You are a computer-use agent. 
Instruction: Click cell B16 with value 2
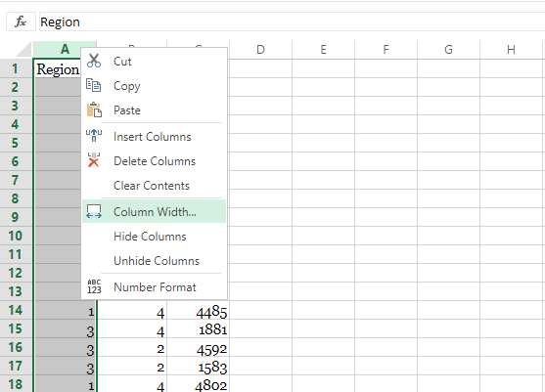coord(132,347)
